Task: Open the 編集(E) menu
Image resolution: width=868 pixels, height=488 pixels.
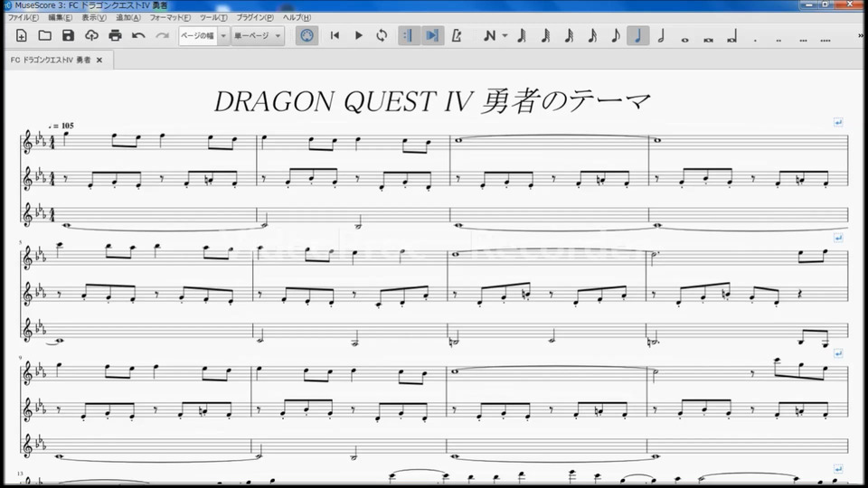Action: 60,18
